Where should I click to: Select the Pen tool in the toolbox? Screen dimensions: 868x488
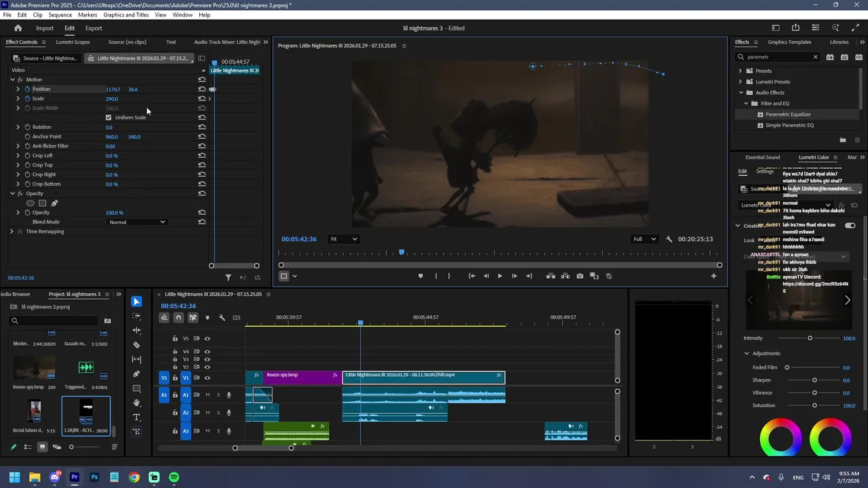click(136, 374)
